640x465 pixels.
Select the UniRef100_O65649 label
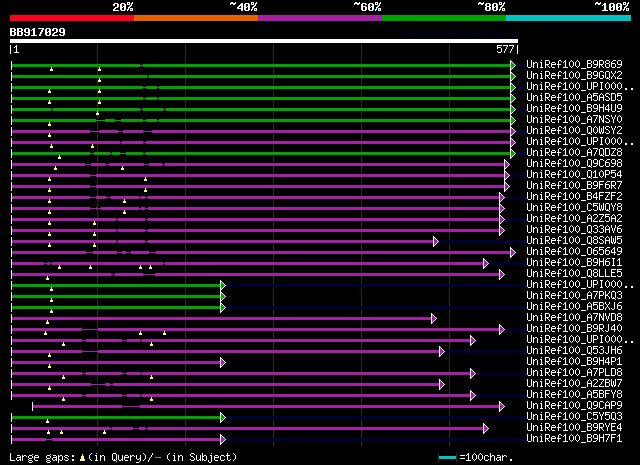pos(574,251)
